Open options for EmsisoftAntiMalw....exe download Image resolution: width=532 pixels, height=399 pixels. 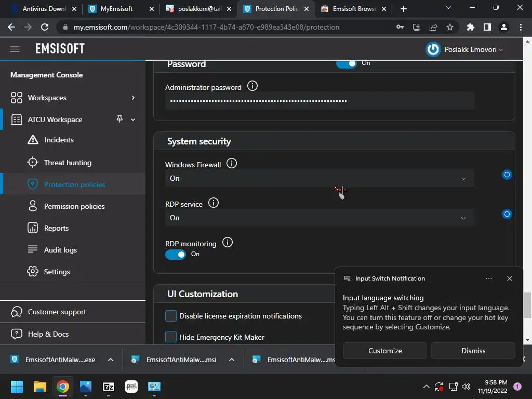pyautogui.click(x=111, y=360)
